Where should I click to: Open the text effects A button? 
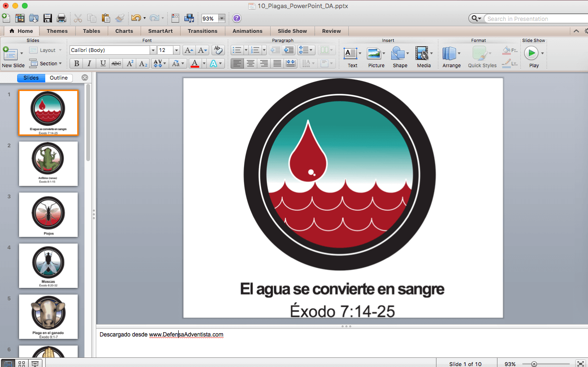click(214, 63)
